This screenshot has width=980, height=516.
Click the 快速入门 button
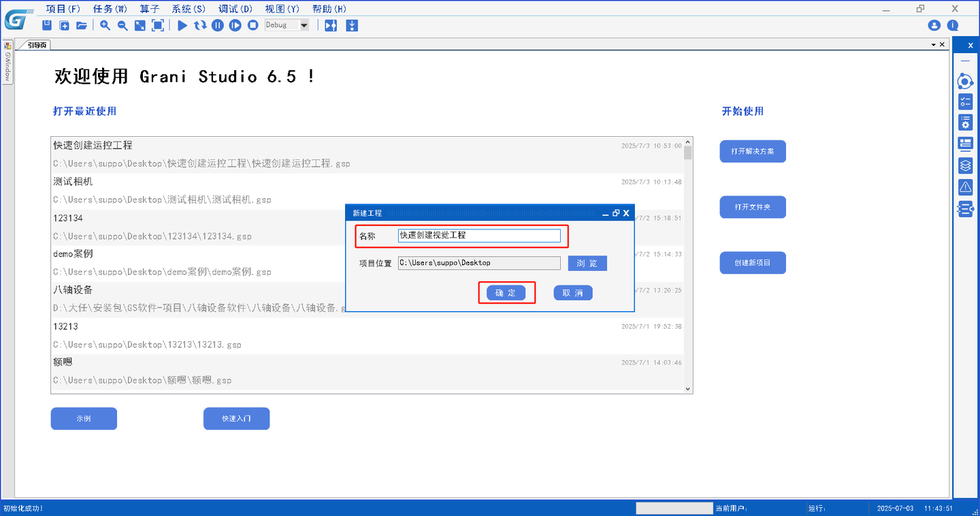236,419
